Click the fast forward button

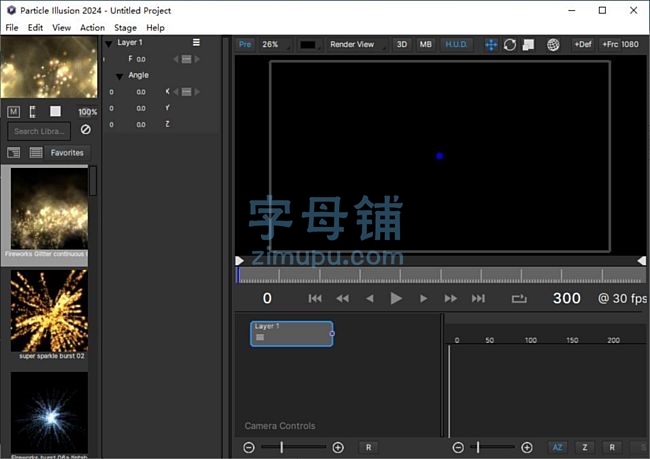pyautogui.click(x=451, y=299)
